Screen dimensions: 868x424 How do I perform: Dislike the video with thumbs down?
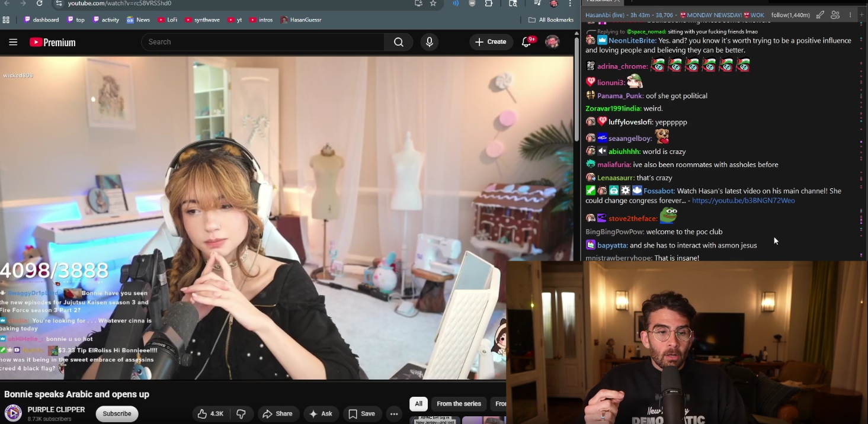241,414
